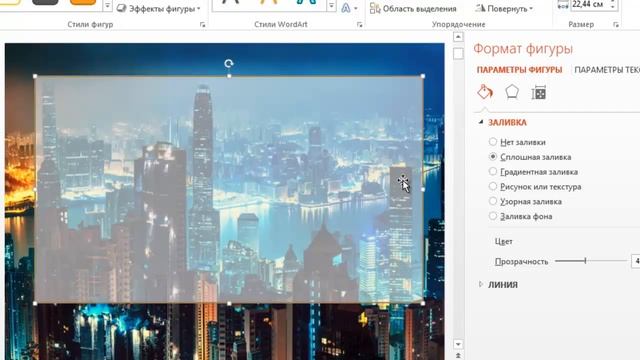This screenshot has height=360, width=640.
Task: Select the dark gray shape style swatch
Action: coord(45,2)
